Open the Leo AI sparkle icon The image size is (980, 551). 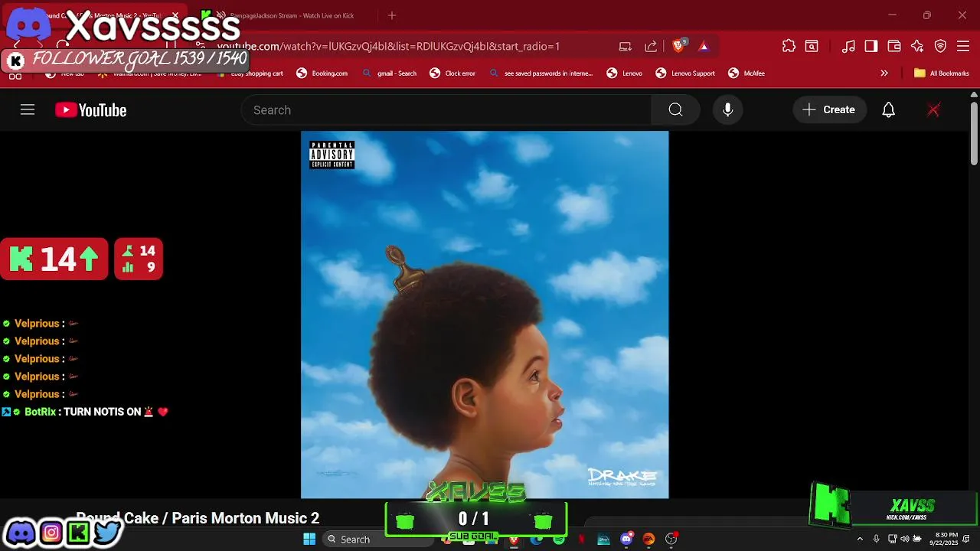click(x=917, y=46)
